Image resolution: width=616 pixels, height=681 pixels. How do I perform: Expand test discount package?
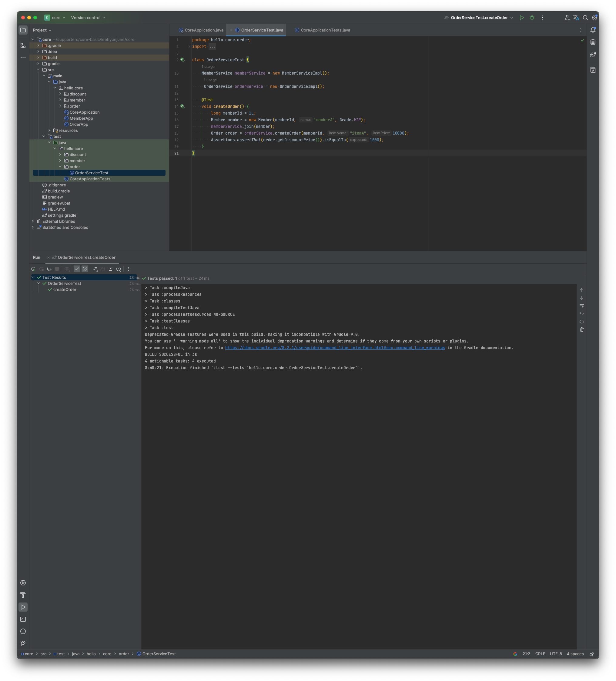click(60, 155)
